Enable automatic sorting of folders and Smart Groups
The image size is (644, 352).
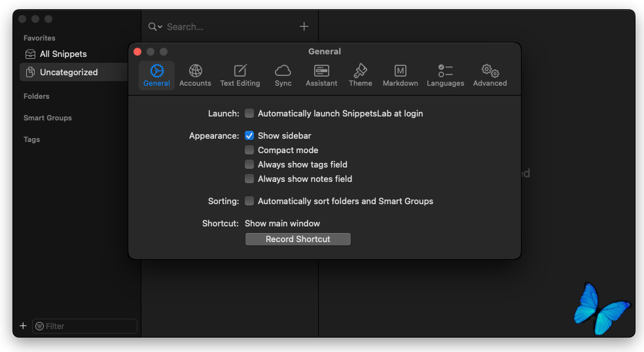pyautogui.click(x=249, y=201)
